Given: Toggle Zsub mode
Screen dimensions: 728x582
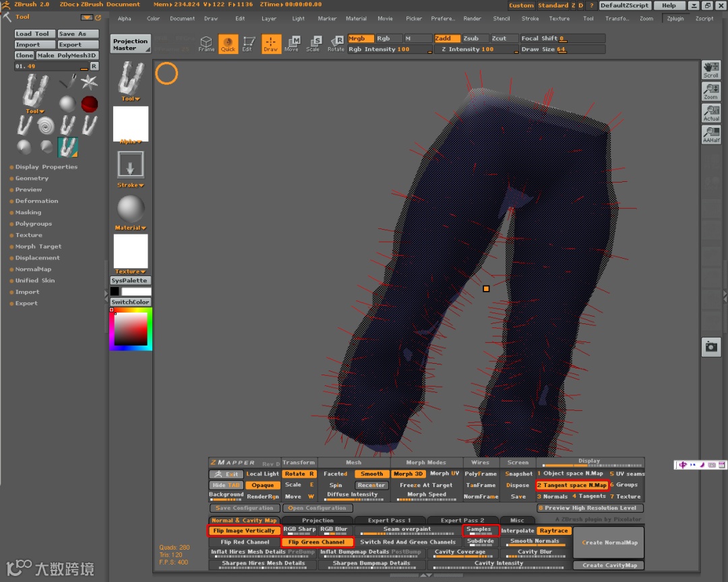Looking at the screenshot, I should click(475, 38).
